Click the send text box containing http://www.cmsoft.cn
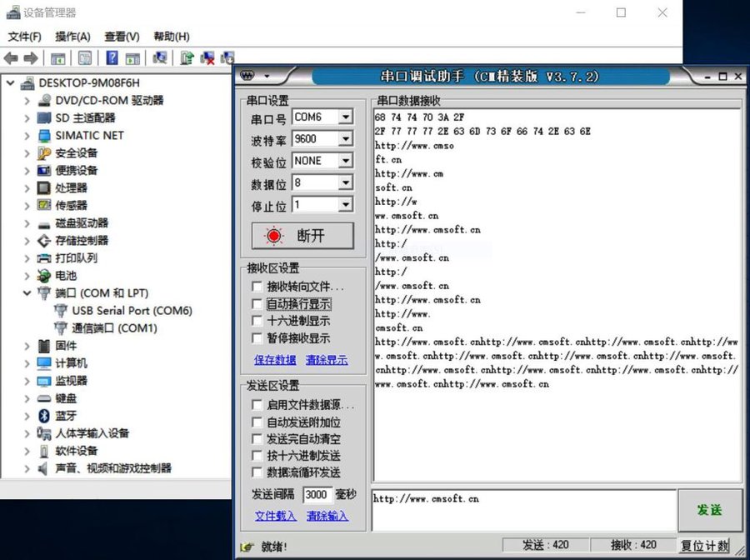The width and height of the screenshot is (750, 560). 524,510
